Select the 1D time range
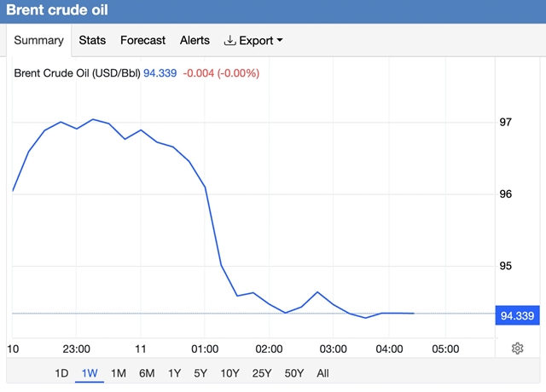 [61, 373]
